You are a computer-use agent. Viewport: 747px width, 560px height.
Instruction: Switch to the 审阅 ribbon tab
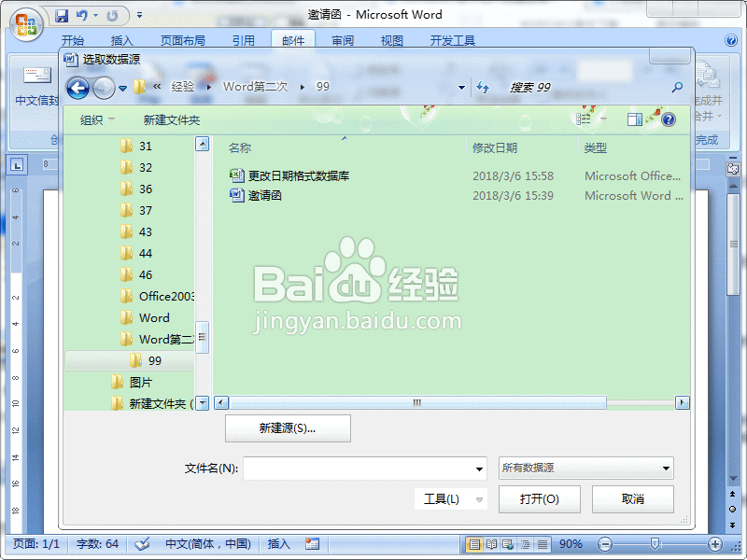coord(343,41)
